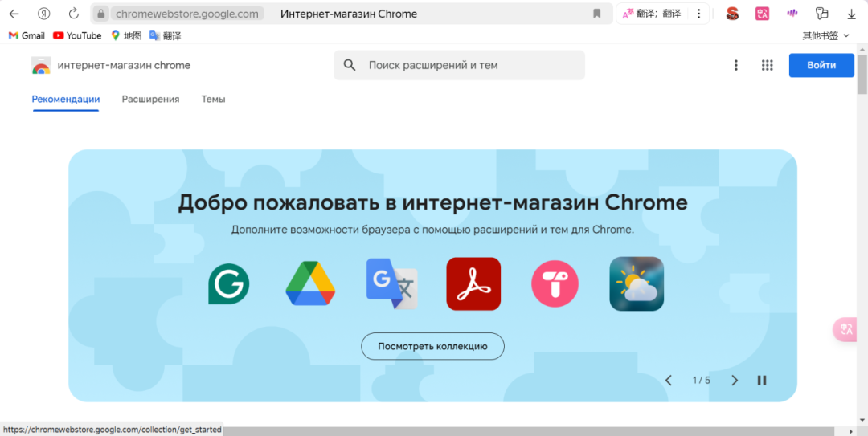The image size is (868, 436).
Task: Click Посмотреть коллекцию button
Action: click(x=433, y=347)
